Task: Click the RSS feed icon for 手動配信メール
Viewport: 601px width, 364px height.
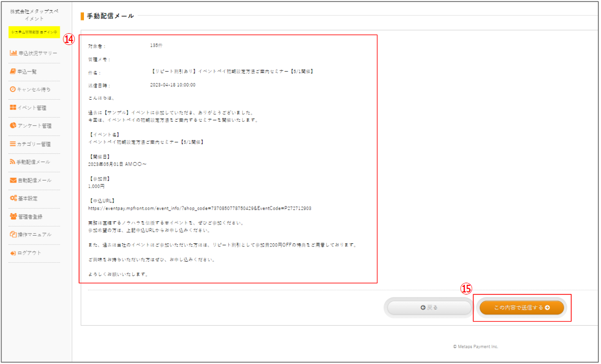Action: 13,162
